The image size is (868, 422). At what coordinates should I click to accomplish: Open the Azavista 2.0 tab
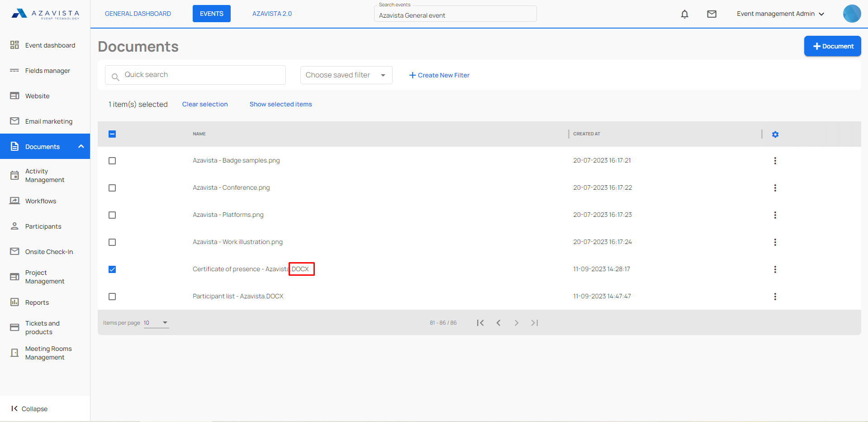(272, 14)
